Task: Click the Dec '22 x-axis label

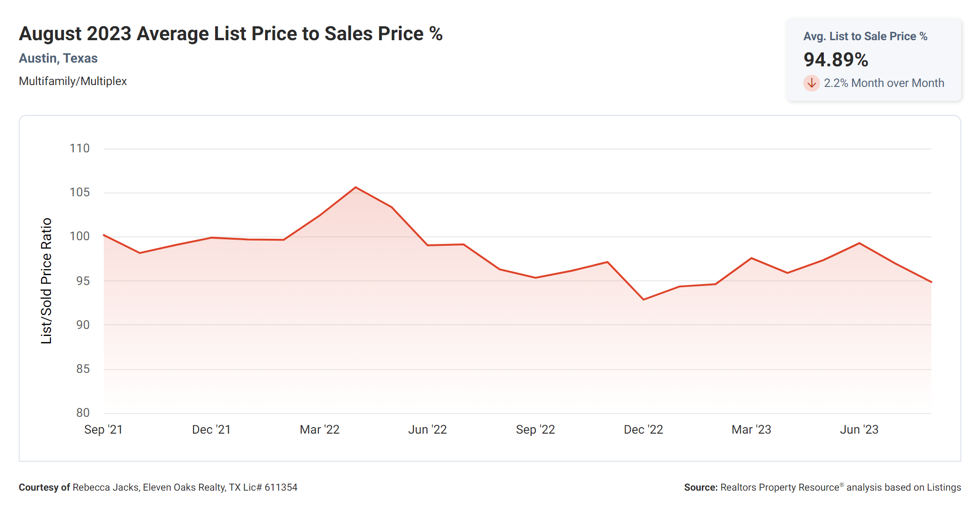Action: pos(643,429)
